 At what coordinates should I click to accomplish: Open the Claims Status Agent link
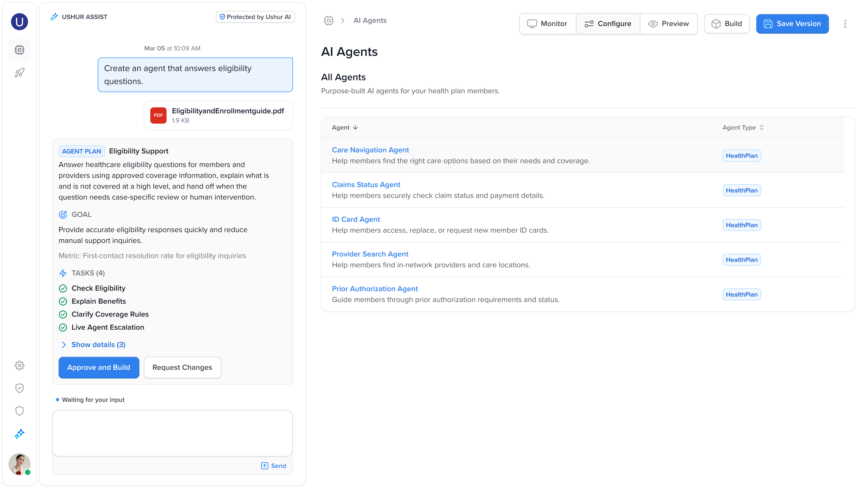click(x=366, y=185)
